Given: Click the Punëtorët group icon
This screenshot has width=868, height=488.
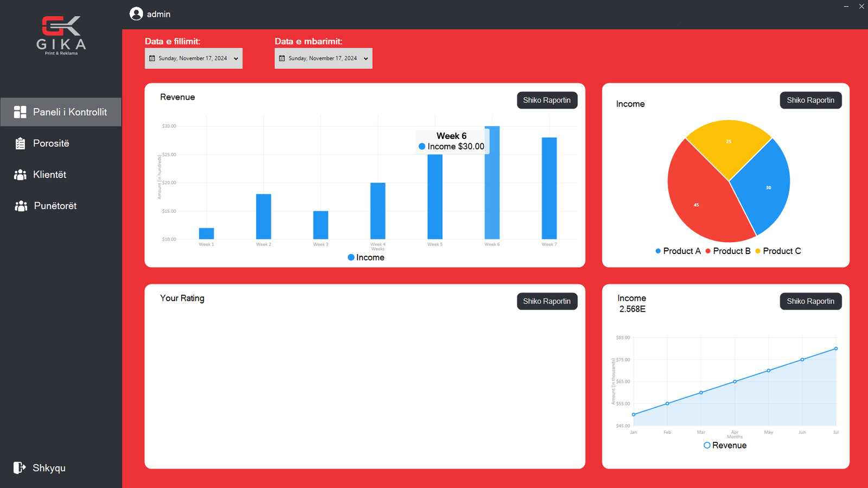Looking at the screenshot, I should pyautogui.click(x=21, y=206).
